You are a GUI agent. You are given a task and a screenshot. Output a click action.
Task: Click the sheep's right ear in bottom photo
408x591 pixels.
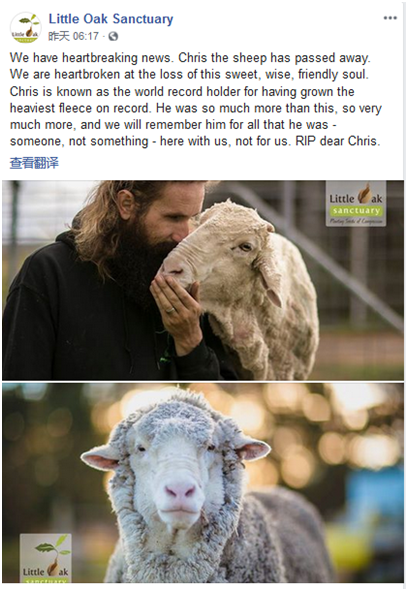pyautogui.click(x=250, y=450)
